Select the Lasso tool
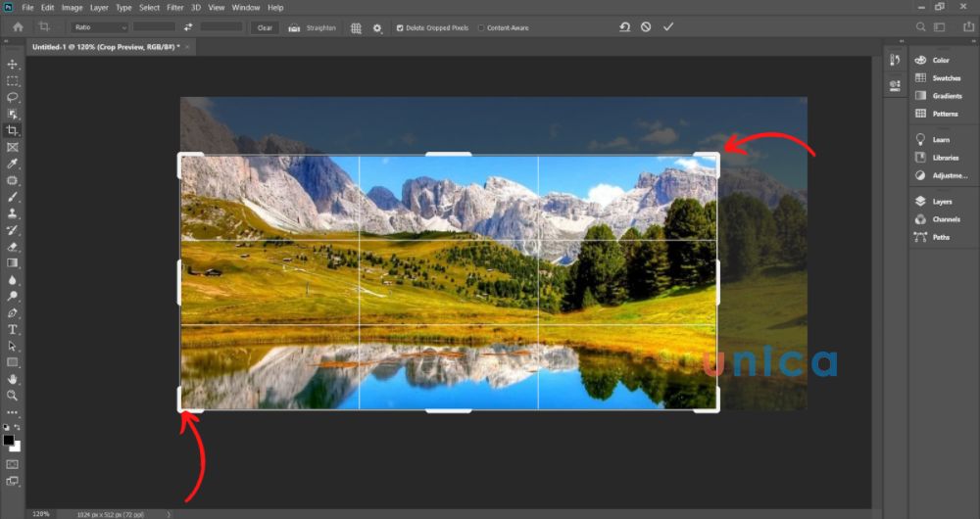The height and width of the screenshot is (519, 980). 12,97
